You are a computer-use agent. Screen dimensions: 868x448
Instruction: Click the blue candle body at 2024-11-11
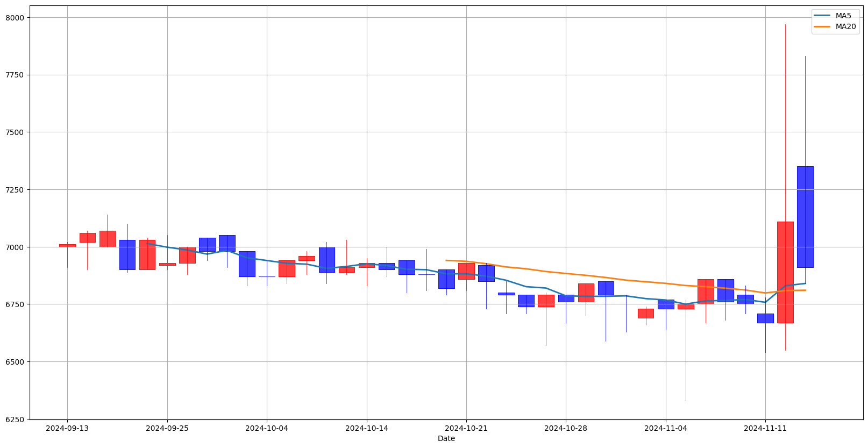pyautogui.click(x=765, y=318)
